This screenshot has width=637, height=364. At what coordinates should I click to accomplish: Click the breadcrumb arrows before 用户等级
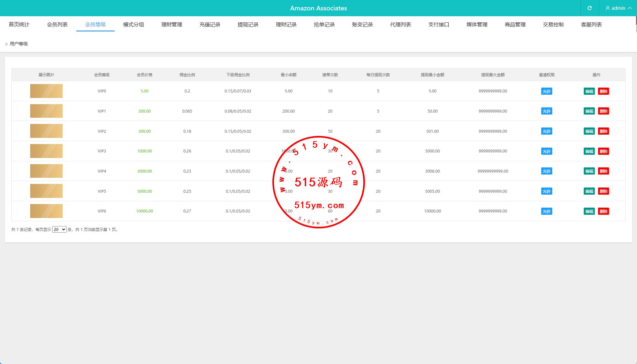6,44
